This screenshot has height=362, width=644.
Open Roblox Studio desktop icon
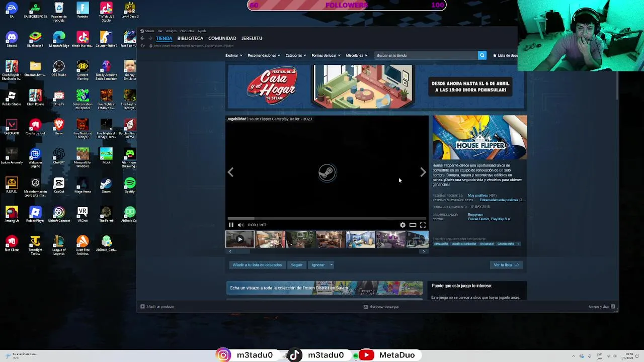coord(12,98)
